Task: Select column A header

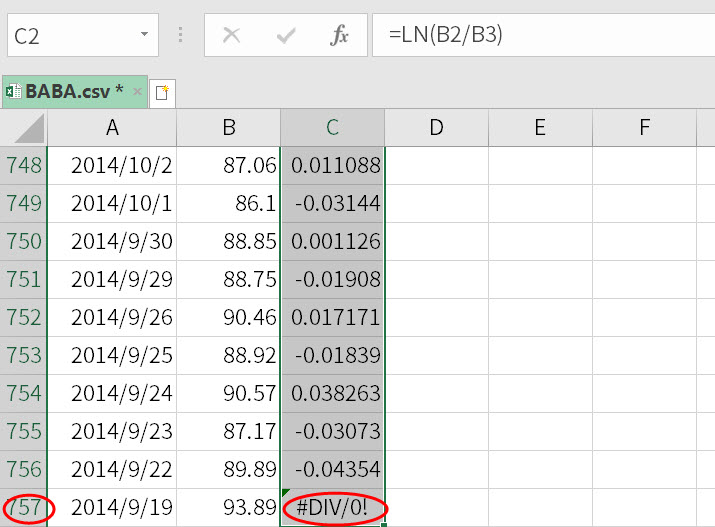Action: pos(112,128)
